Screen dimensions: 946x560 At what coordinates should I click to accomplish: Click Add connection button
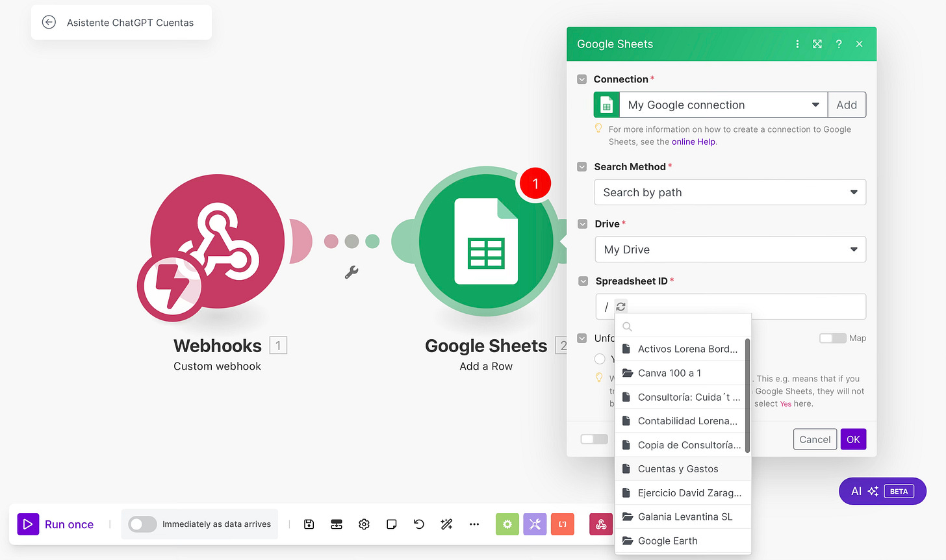[847, 105]
